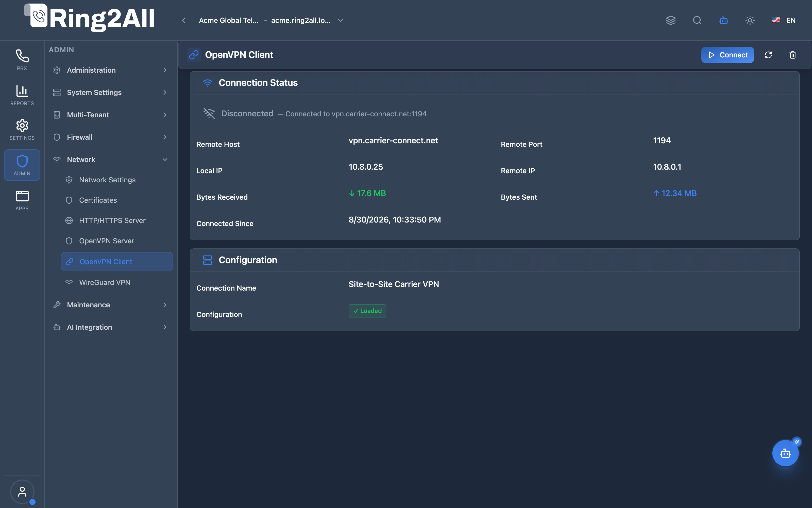
Task: Open the search magnifier icon
Action: click(x=697, y=20)
